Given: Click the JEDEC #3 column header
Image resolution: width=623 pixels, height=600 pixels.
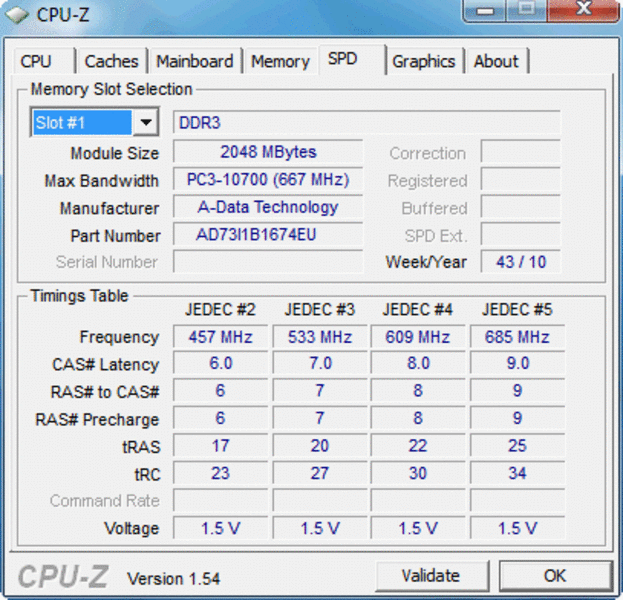Looking at the screenshot, I should pyautogui.click(x=320, y=310).
